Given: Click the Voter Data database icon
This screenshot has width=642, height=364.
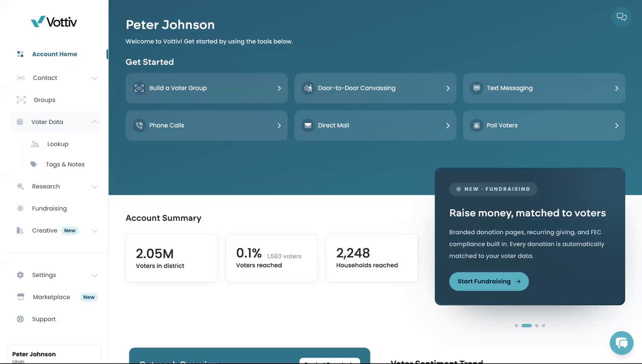Looking at the screenshot, I should point(20,122).
